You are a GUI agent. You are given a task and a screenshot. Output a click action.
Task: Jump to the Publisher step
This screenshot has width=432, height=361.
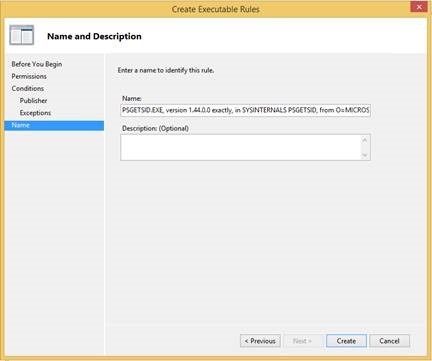tap(33, 101)
